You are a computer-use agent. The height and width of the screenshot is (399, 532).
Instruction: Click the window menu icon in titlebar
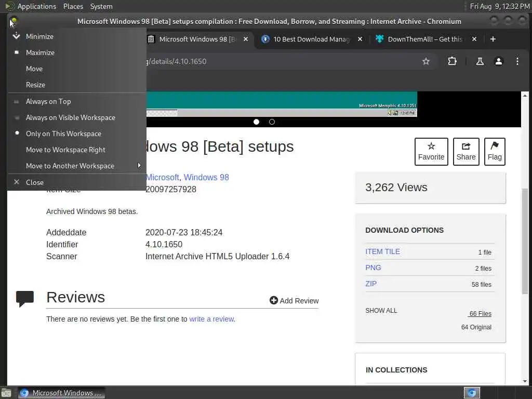pyautogui.click(x=13, y=21)
